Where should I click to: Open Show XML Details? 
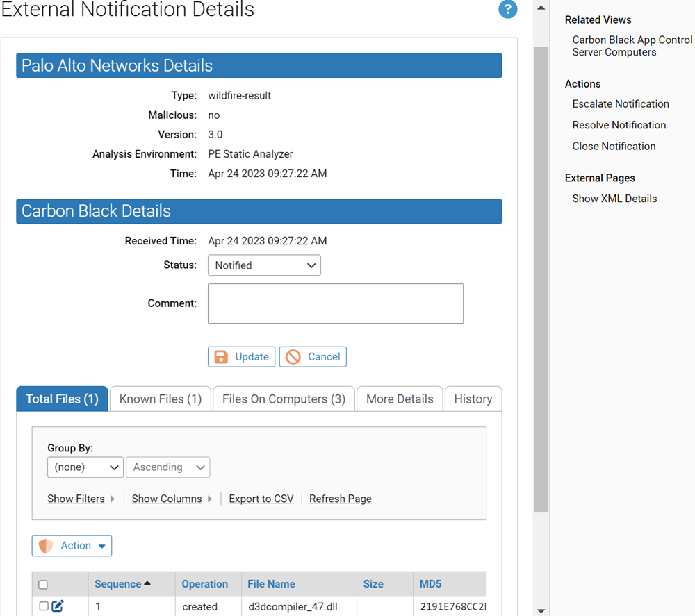pos(614,198)
